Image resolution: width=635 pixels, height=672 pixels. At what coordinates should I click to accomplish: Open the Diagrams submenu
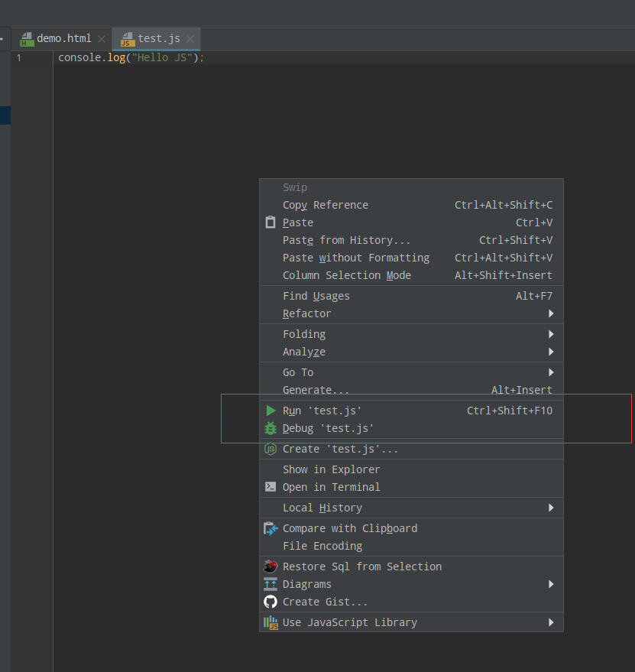tap(411, 584)
